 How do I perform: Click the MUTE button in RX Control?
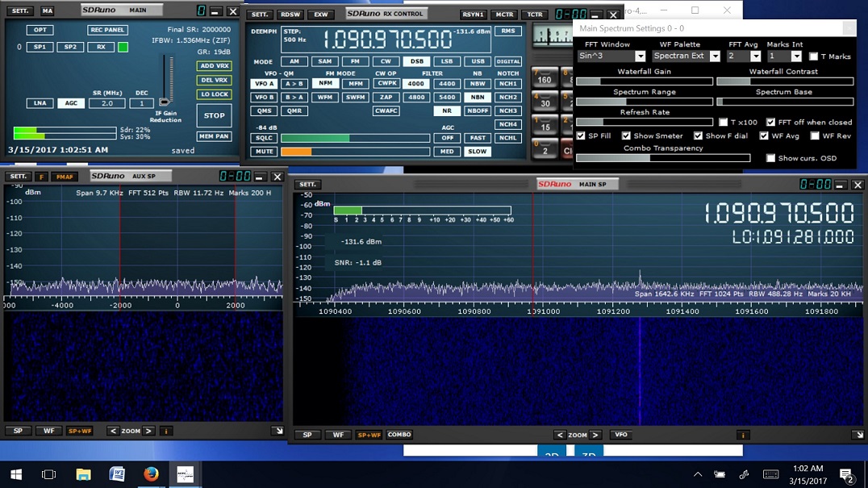coord(264,152)
